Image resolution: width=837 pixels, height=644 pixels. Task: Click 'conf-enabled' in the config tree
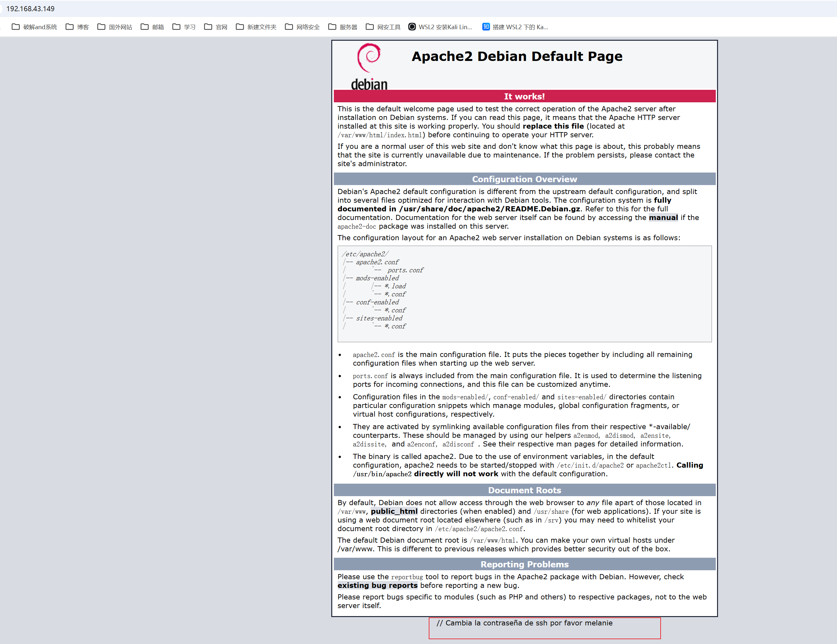point(377,302)
